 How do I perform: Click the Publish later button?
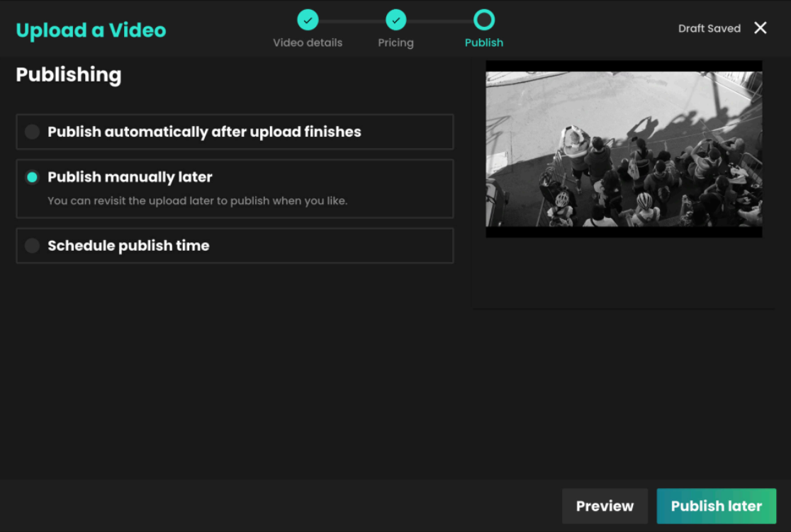[716, 506]
